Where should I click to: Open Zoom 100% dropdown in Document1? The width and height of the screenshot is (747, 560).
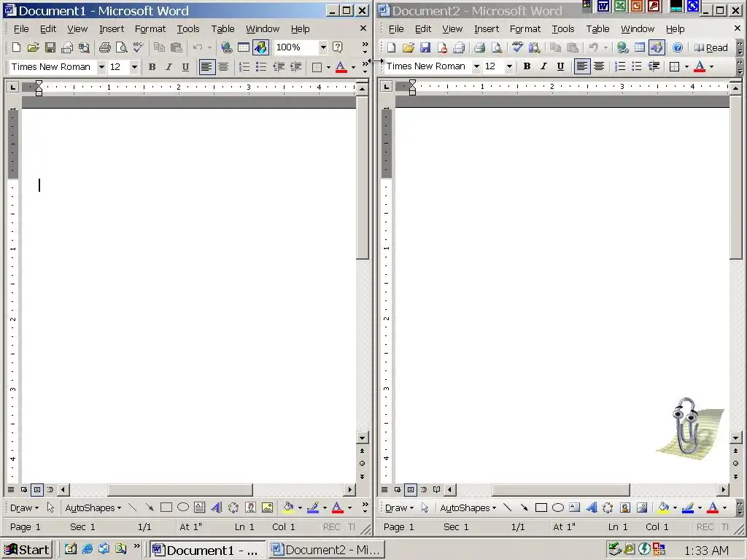coord(323,47)
